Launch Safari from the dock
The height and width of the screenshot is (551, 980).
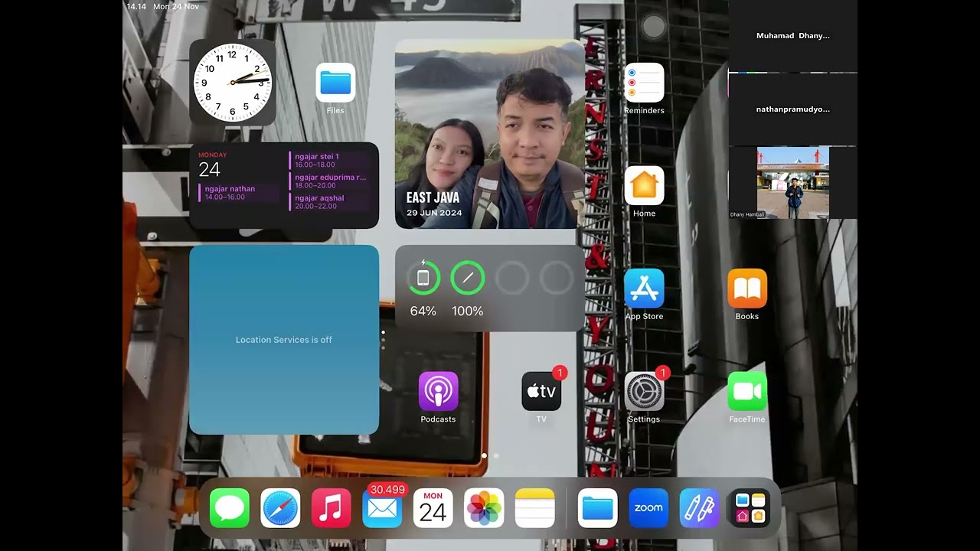(280, 508)
